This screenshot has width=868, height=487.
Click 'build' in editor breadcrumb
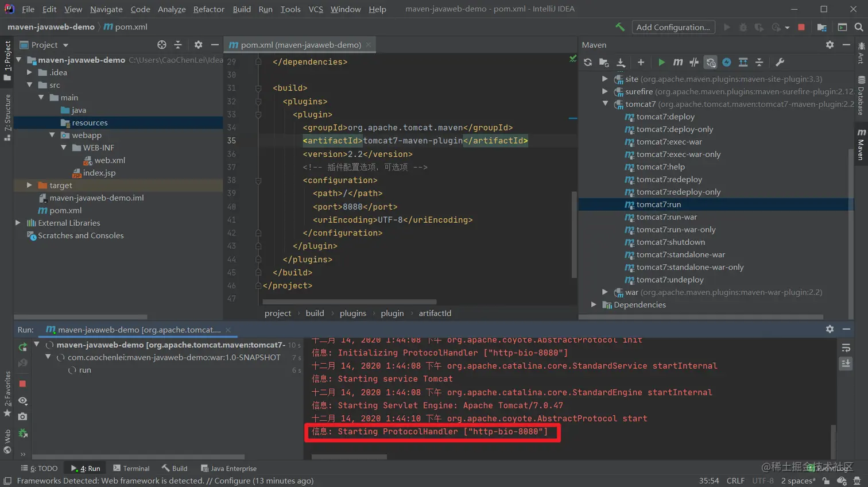[x=315, y=313]
